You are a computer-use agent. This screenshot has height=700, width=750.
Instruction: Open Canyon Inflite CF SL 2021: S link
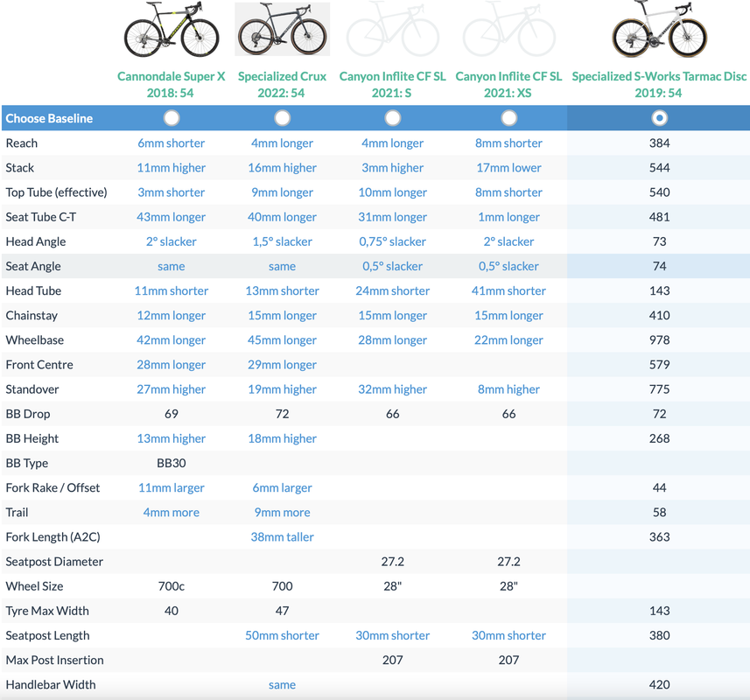(392, 84)
